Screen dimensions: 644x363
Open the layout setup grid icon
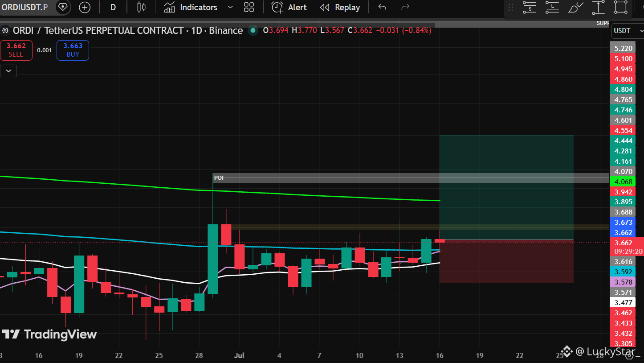click(x=249, y=7)
